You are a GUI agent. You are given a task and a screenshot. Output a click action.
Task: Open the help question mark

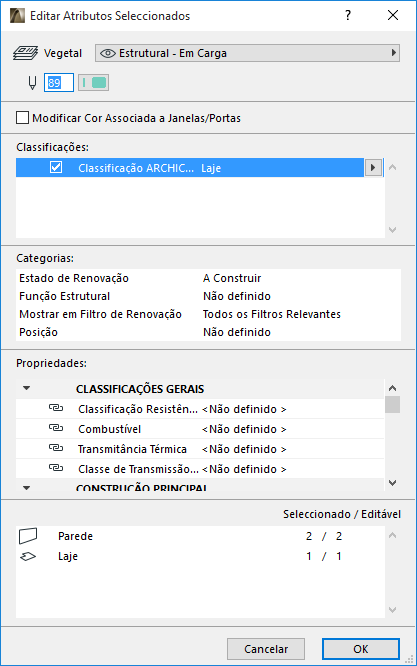coord(348,16)
